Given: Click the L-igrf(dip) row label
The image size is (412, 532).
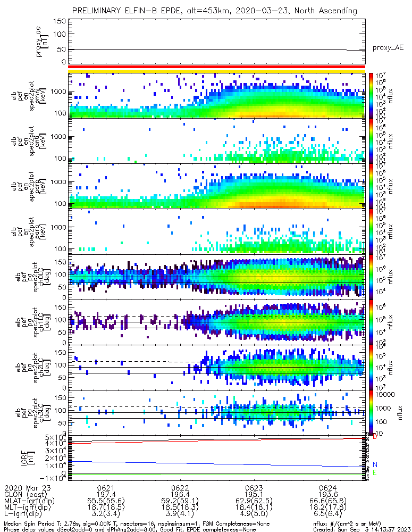Looking at the screenshot, I should point(26,515).
